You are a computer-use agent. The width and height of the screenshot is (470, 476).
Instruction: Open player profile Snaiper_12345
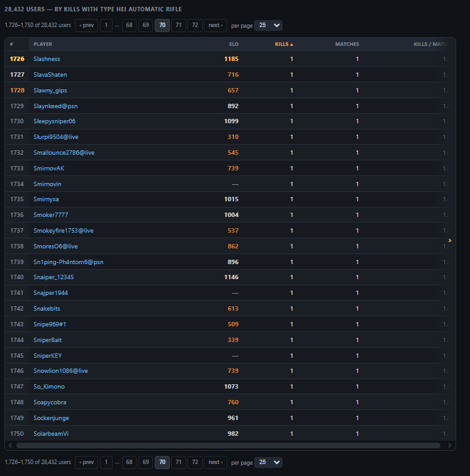pyautogui.click(x=53, y=277)
